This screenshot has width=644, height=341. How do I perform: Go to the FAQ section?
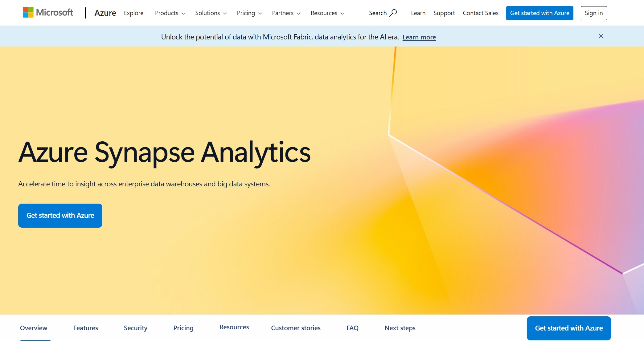pyautogui.click(x=352, y=328)
